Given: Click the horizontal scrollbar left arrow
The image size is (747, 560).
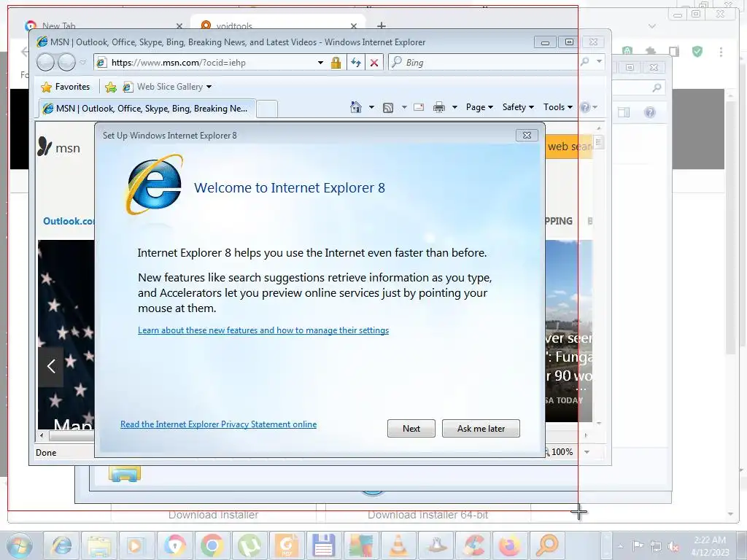Looking at the screenshot, I should tap(42, 435).
